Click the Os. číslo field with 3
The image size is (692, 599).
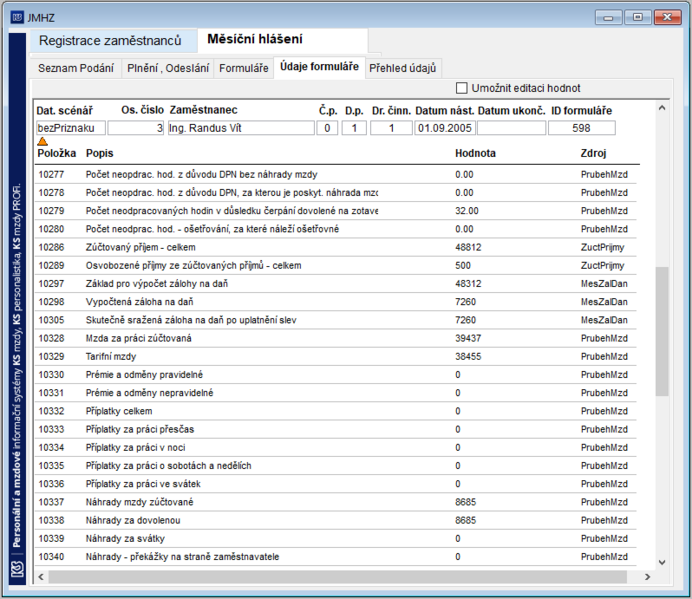[x=136, y=128]
